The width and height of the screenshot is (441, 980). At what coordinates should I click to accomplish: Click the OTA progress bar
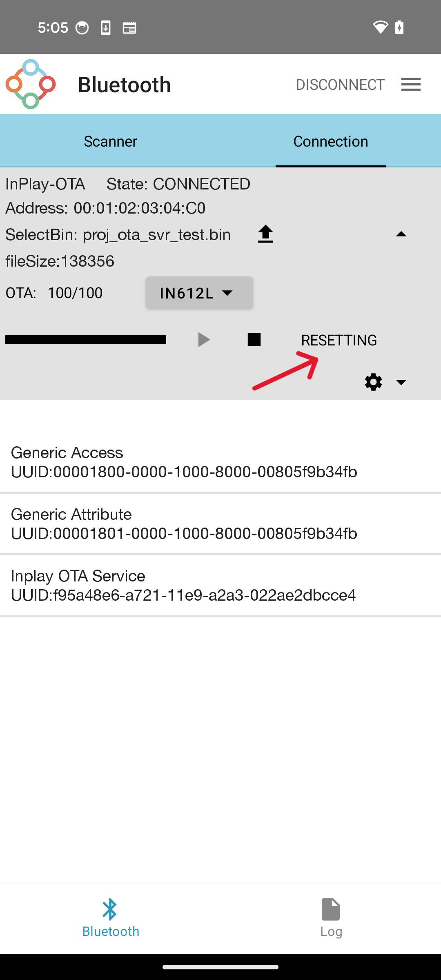click(x=86, y=340)
